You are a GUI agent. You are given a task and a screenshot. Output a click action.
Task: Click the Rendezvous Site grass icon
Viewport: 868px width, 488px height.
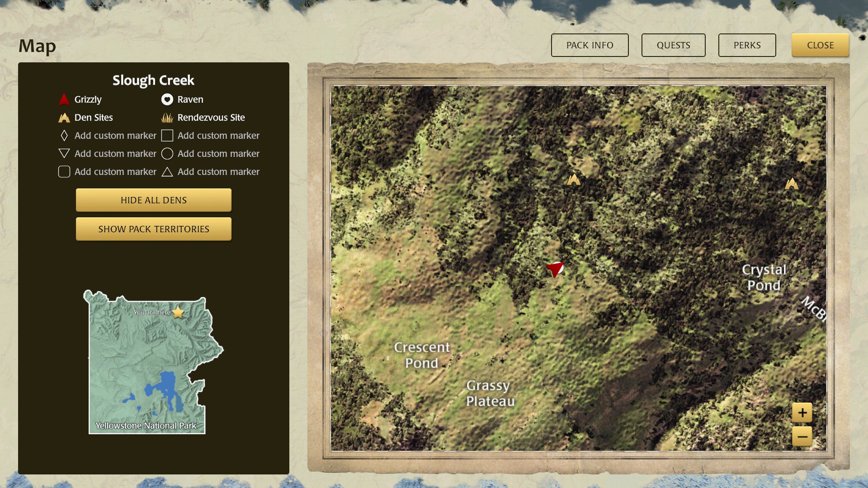[167, 118]
